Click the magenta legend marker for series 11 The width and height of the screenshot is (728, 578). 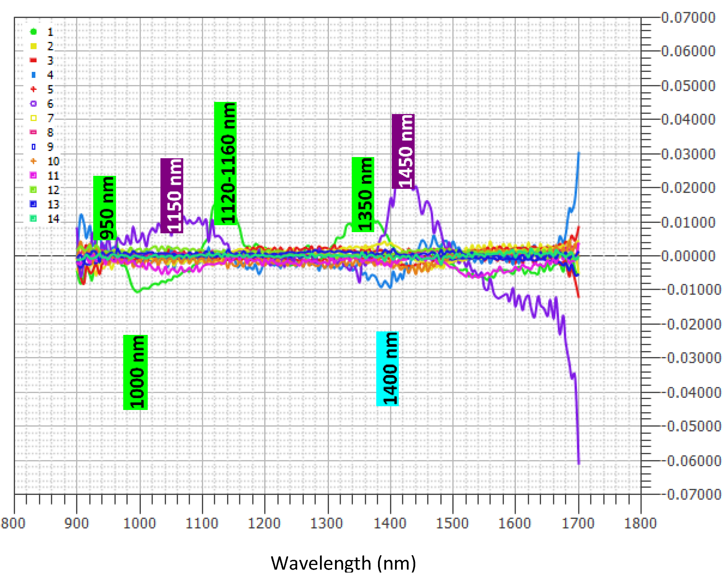coord(33,175)
